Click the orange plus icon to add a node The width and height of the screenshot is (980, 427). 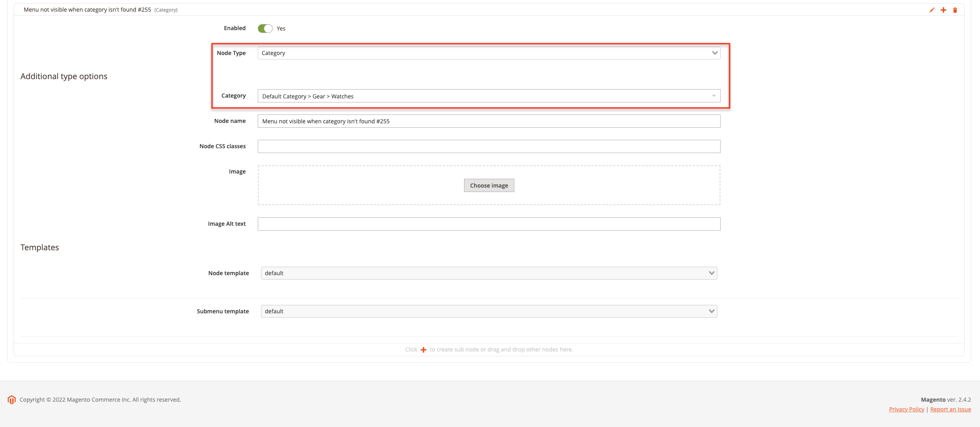coord(944,10)
